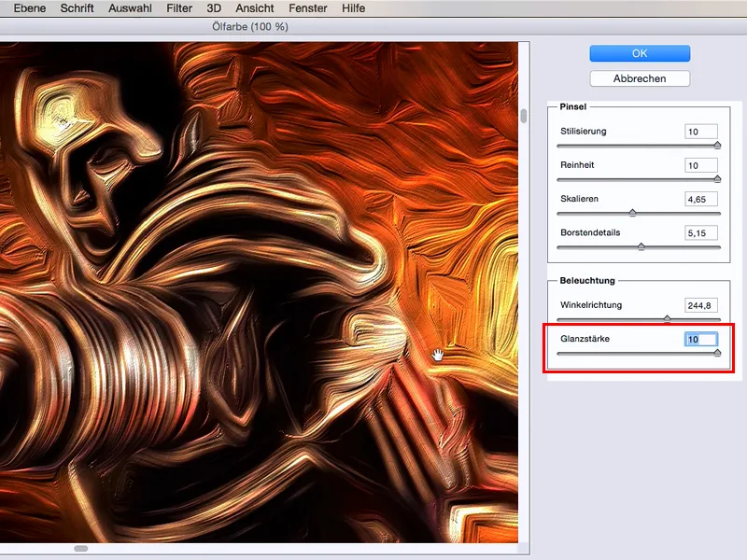Image resolution: width=747 pixels, height=560 pixels.
Task: Open the 3D menu
Action: tap(215, 8)
